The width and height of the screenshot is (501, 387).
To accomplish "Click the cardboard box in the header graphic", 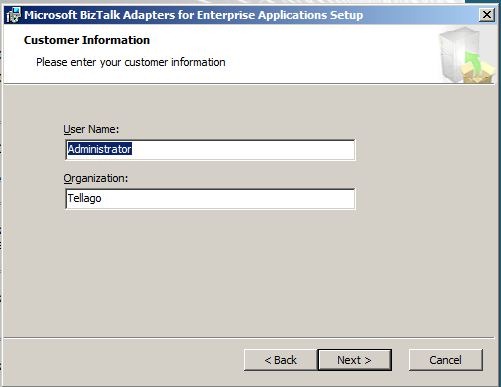I will pos(477,73).
